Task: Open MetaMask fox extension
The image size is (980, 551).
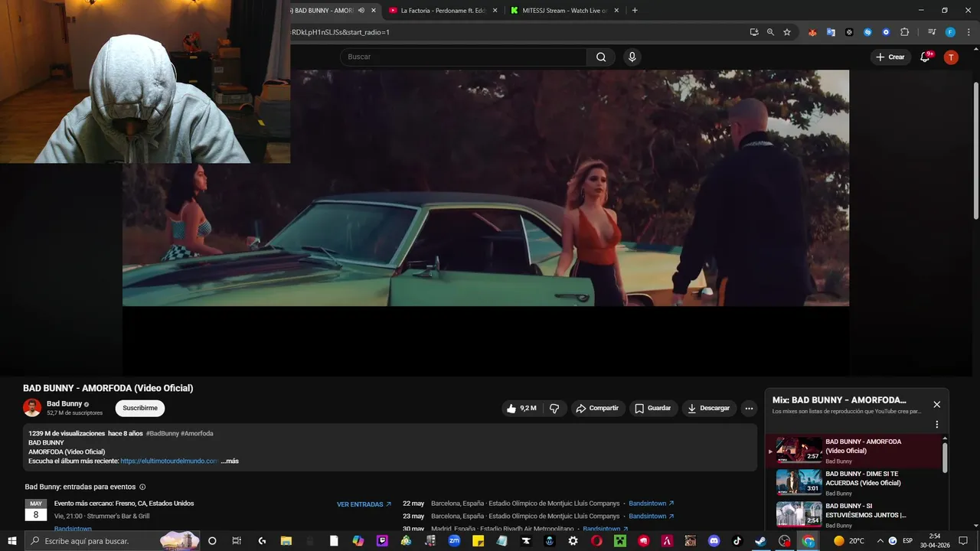Action: tap(812, 32)
